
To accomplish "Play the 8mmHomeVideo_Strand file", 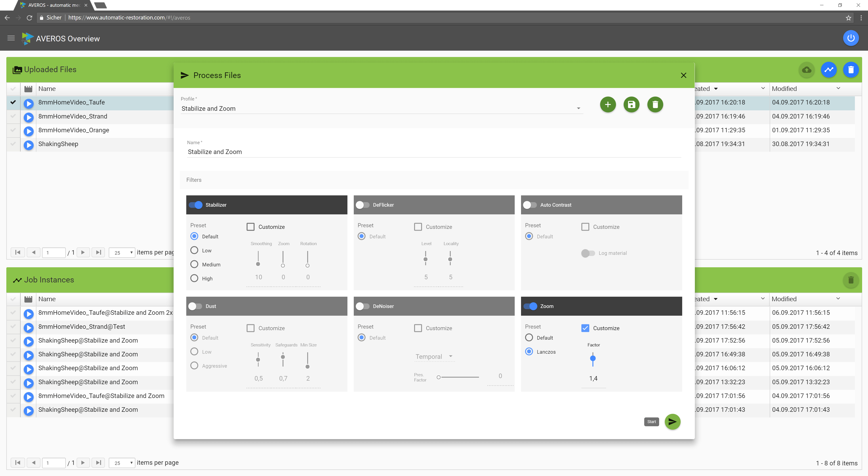I will (29, 117).
